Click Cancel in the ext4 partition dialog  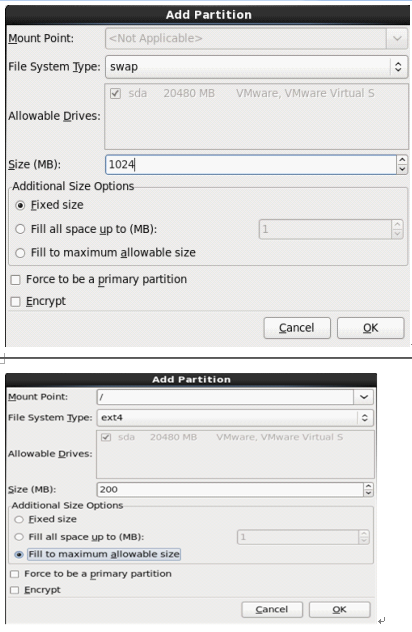pos(272,609)
